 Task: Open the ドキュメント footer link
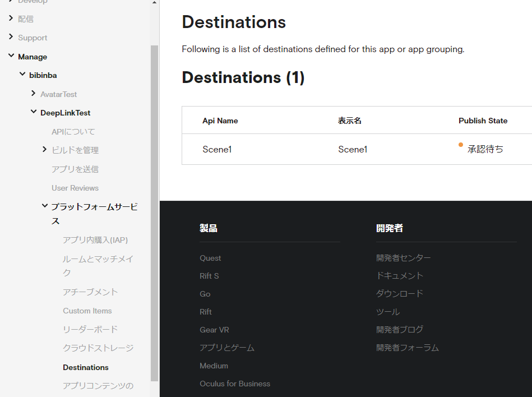(400, 276)
